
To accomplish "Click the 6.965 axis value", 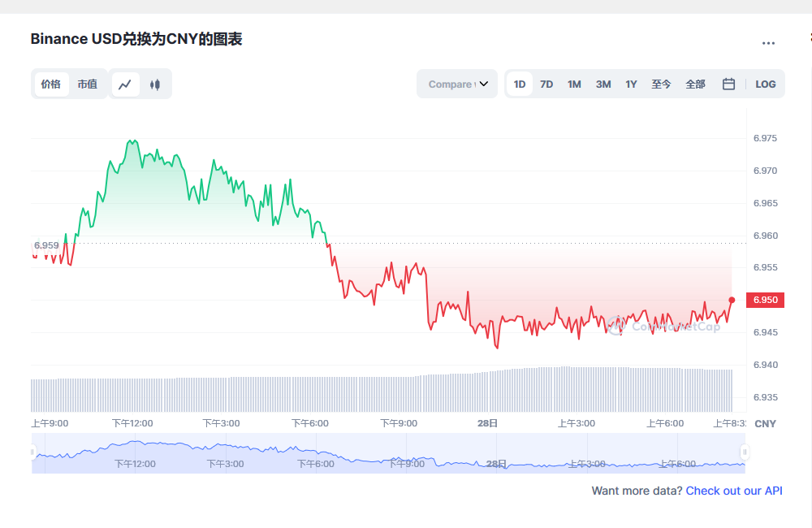I will [766, 203].
